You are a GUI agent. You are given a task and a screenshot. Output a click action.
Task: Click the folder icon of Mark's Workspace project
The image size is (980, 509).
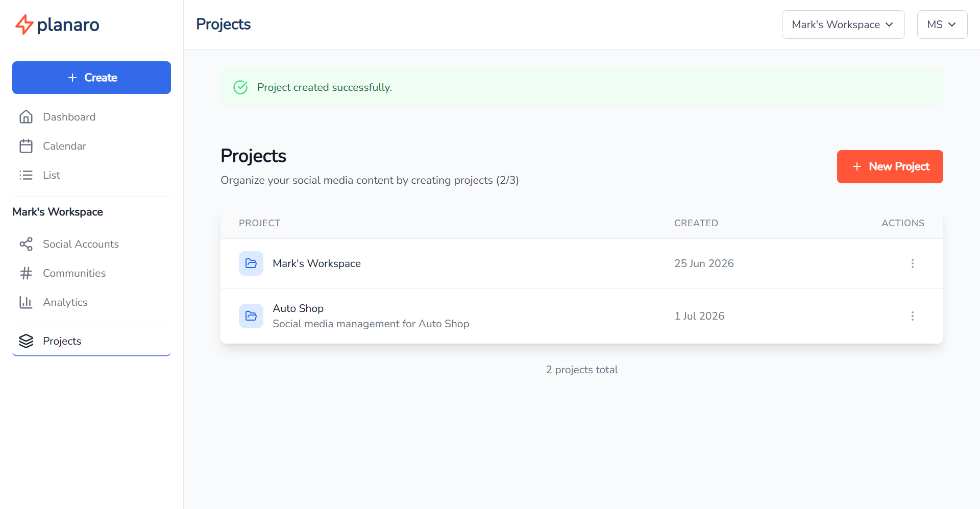click(251, 263)
